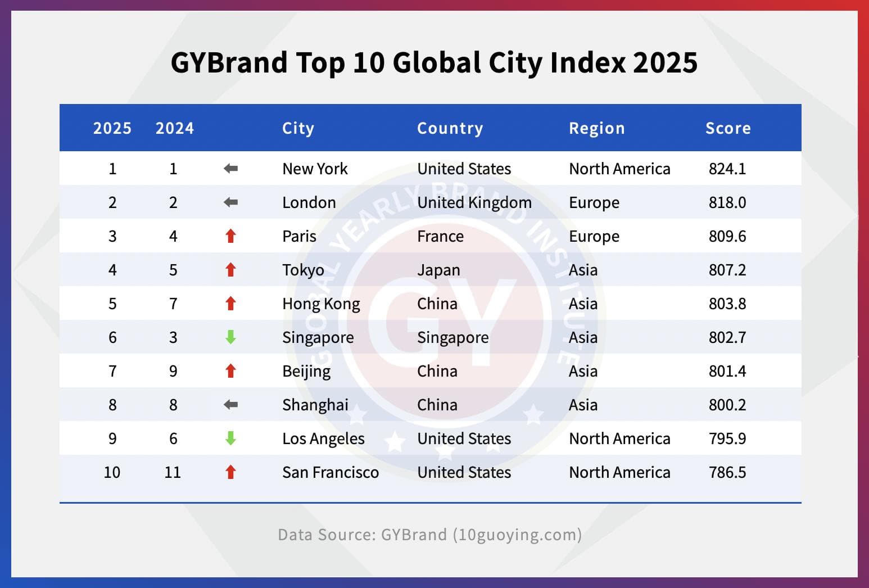This screenshot has width=869, height=588.
Task: Click North America in the New York row
Action: point(619,169)
